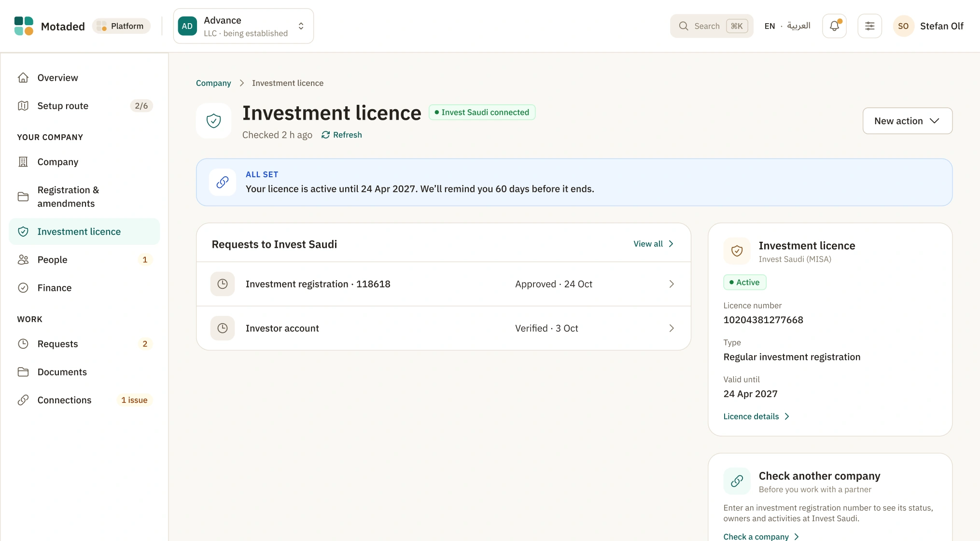
Task: Click the clock icon on Investment registration row
Action: pos(223,284)
